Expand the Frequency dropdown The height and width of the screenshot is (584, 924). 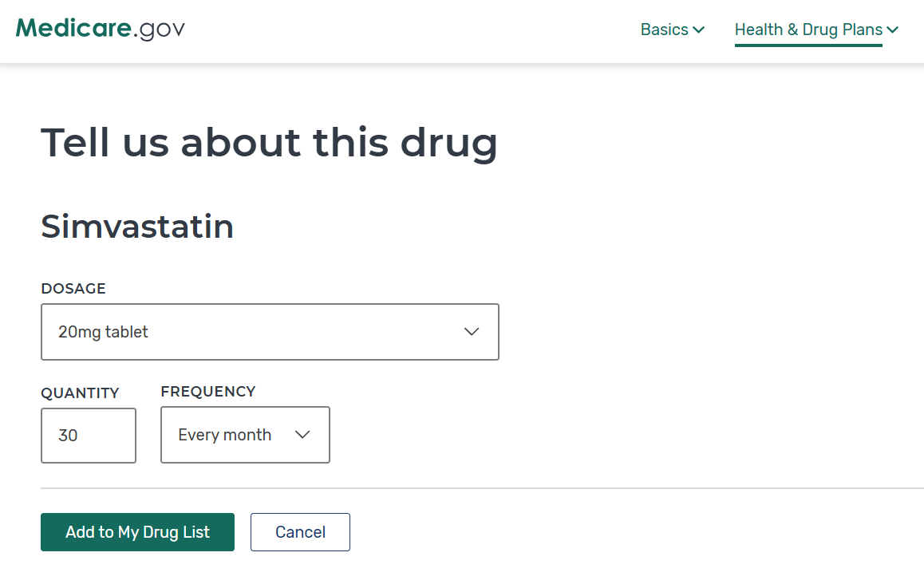245,435
